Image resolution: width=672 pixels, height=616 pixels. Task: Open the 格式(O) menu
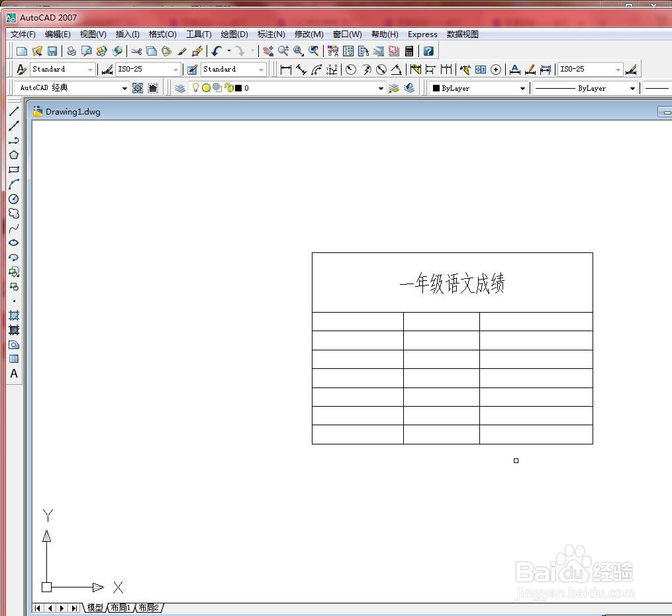coord(162,34)
